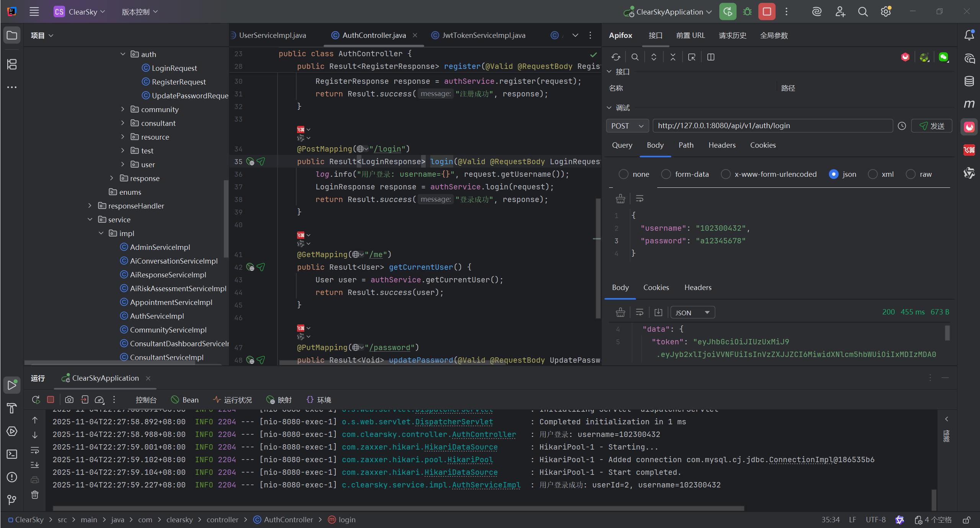Viewport: 980px width, 528px height.
Task: Select the form-data body type
Action: pos(666,174)
